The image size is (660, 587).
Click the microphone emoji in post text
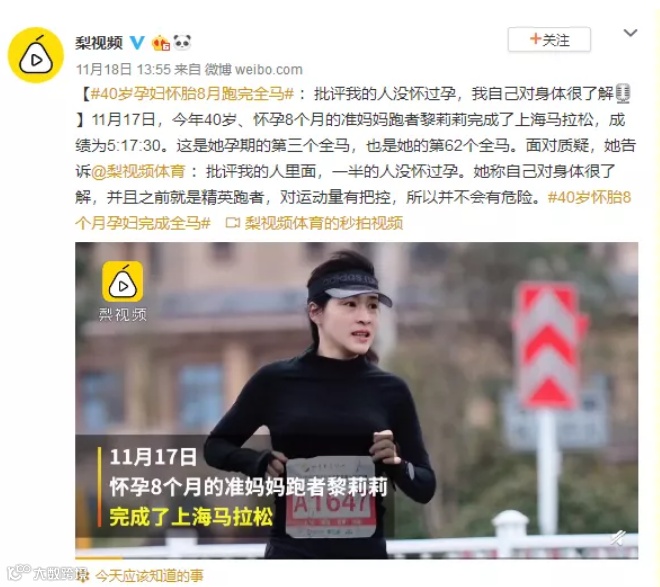(x=623, y=93)
